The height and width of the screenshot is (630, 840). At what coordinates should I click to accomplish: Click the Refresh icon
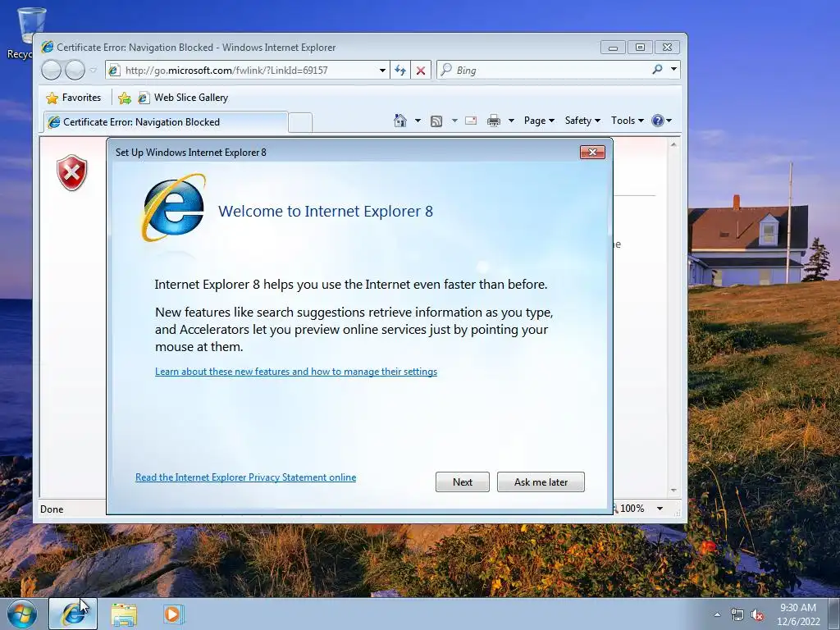tap(400, 71)
